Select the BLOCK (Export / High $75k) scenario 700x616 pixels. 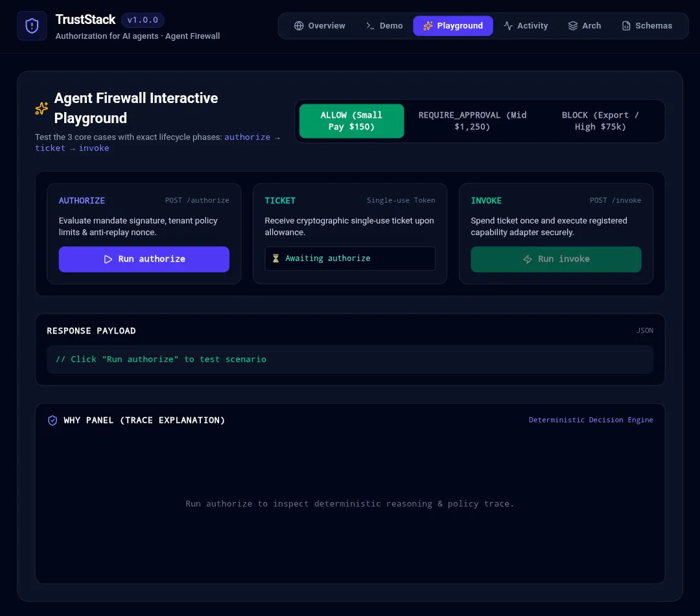click(x=600, y=121)
